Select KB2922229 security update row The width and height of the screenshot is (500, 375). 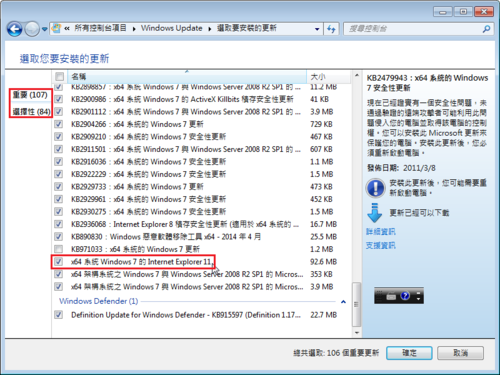[x=148, y=174]
